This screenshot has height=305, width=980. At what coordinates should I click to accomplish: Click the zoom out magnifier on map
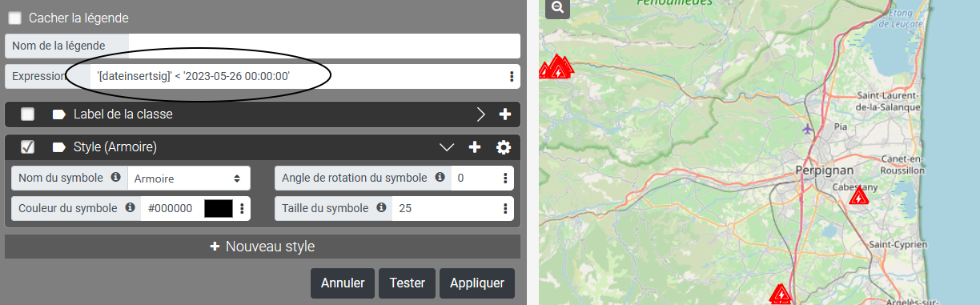[557, 6]
